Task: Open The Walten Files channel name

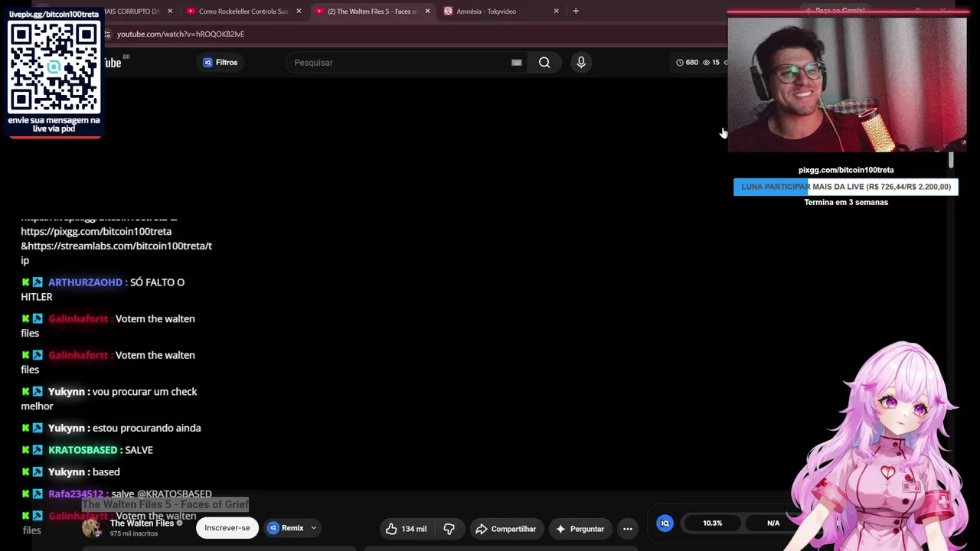Action: [142, 523]
